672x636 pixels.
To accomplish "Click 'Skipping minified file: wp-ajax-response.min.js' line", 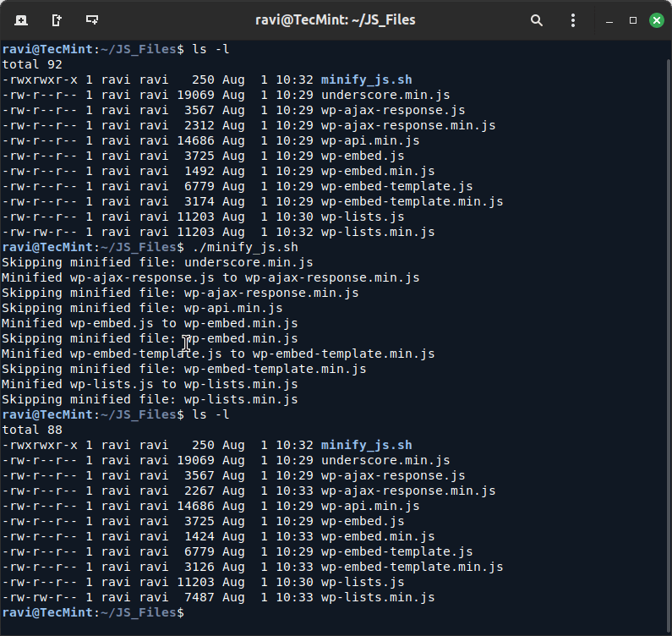I will pos(180,293).
